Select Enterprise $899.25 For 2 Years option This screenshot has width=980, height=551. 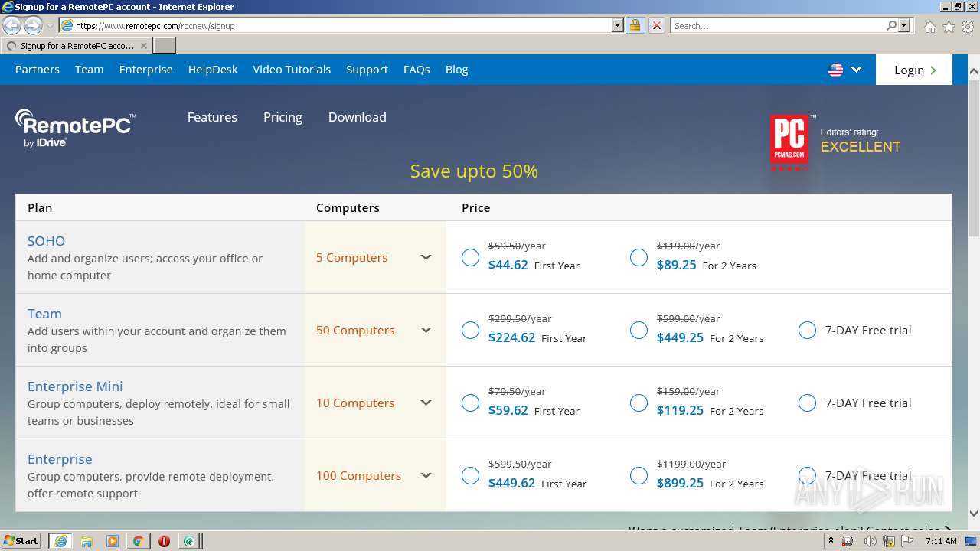(639, 476)
